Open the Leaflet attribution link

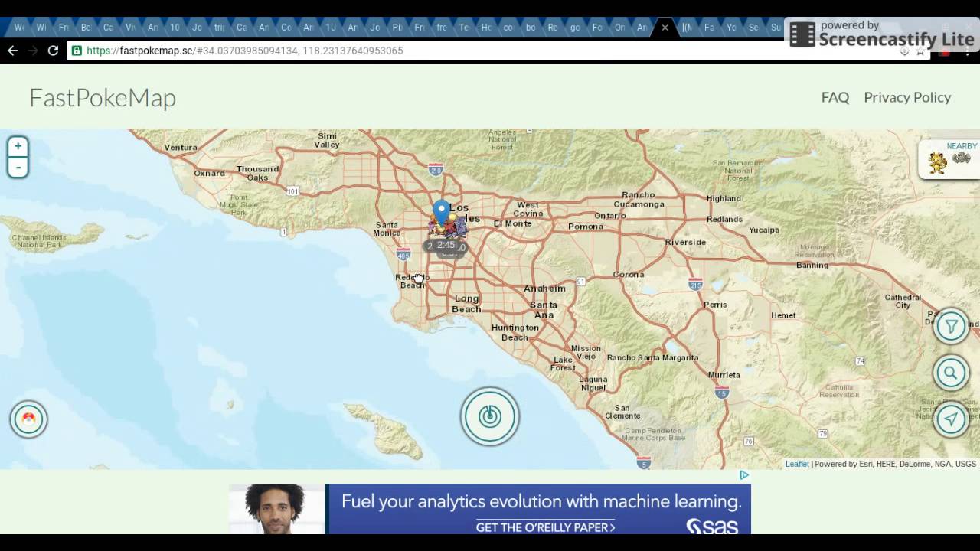pyautogui.click(x=797, y=464)
